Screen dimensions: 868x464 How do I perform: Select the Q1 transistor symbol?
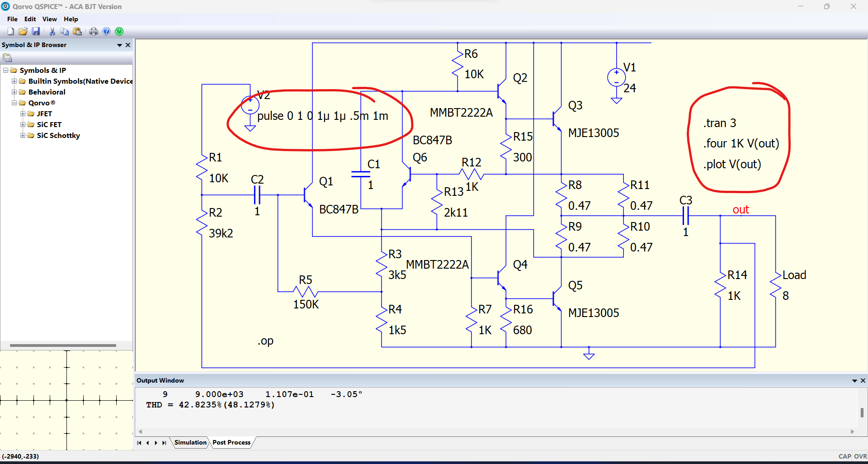307,195
